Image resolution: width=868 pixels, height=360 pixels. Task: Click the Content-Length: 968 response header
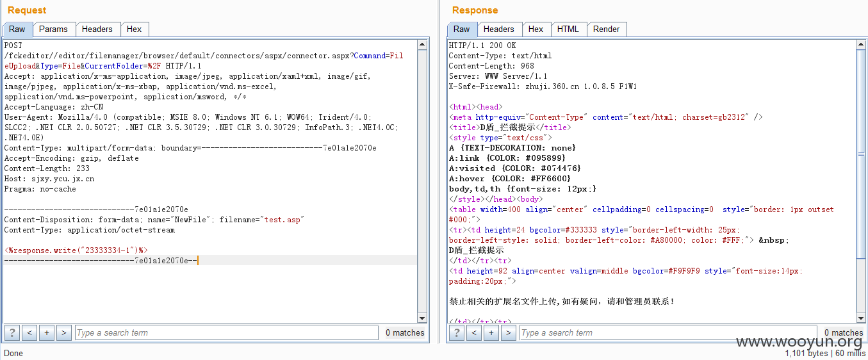(491, 66)
